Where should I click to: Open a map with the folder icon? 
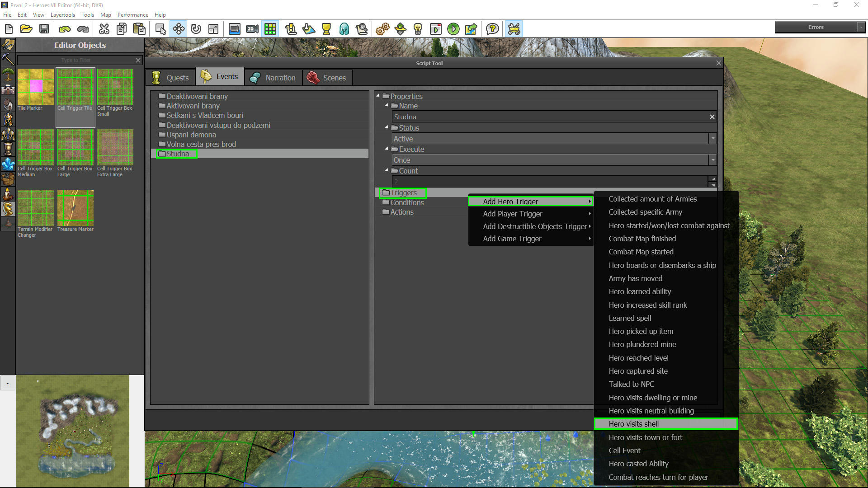point(26,29)
